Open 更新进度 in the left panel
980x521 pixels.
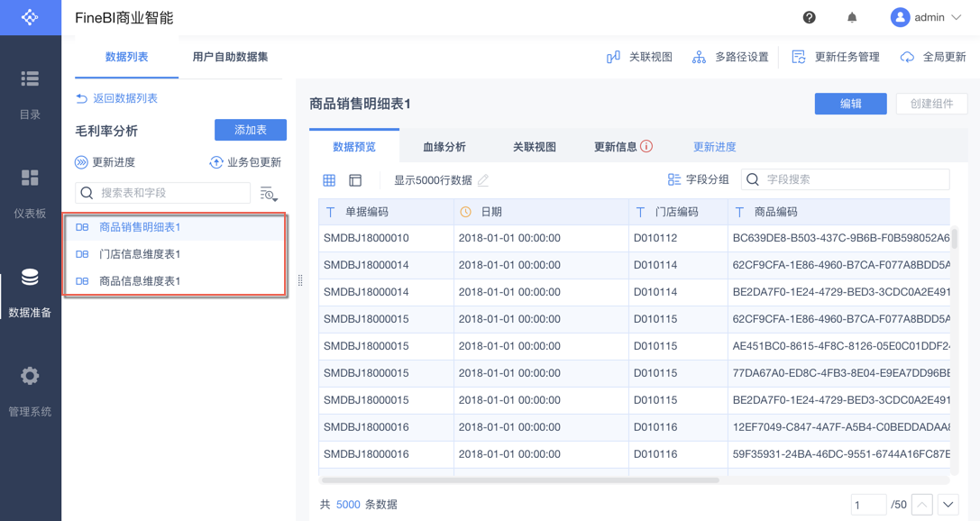pyautogui.click(x=105, y=162)
